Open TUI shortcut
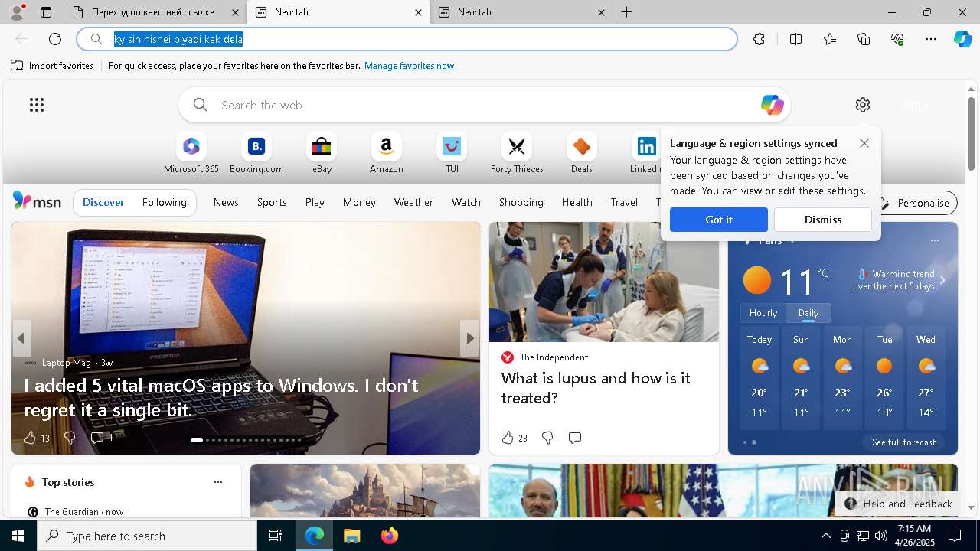980x551 pixels. (452, 153)
